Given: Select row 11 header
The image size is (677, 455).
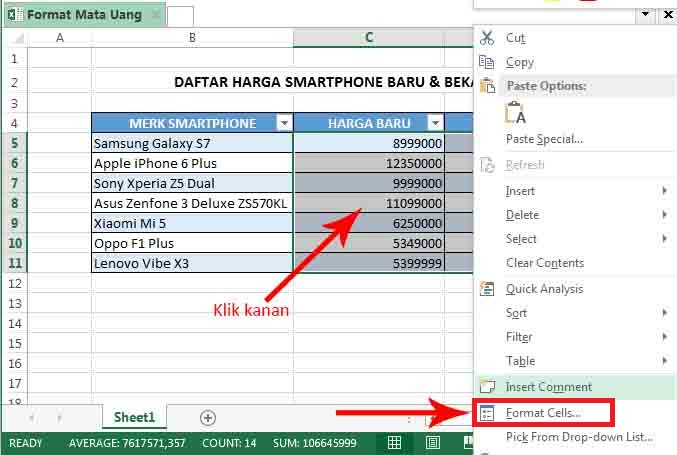Looking at the screenshot, I should (15, 263).
